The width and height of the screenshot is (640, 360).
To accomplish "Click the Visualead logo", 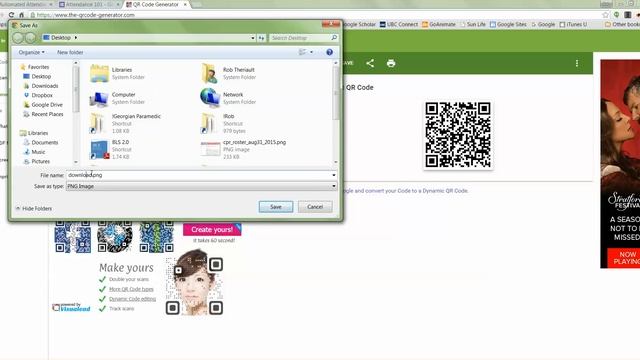I will [71, 308].
